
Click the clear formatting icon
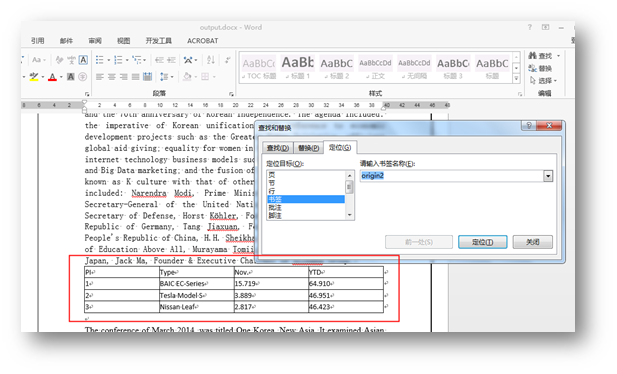click(59, 60)
